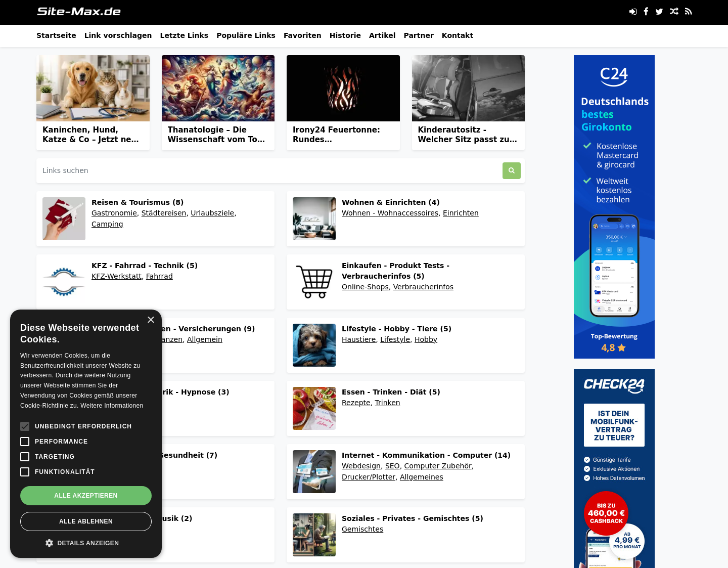
Task: Click the CHECK24 Mobilfunk advertisement
Action: [x=614, y=468]
